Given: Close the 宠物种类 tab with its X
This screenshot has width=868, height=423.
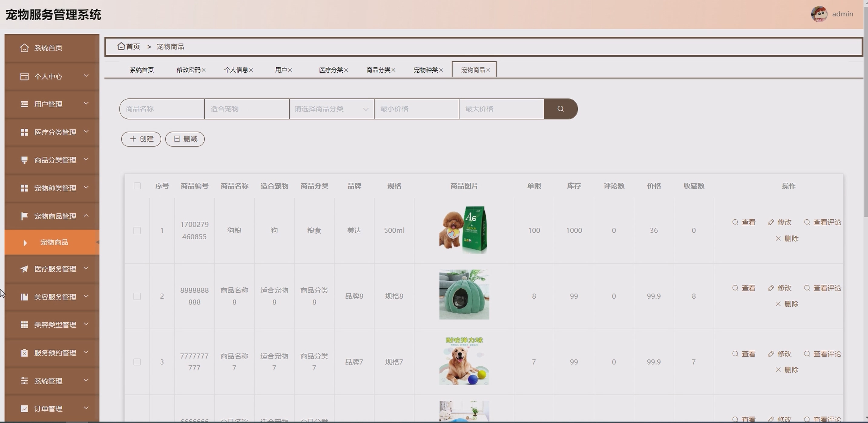Looking at the screenshot, I should [441, 70].
